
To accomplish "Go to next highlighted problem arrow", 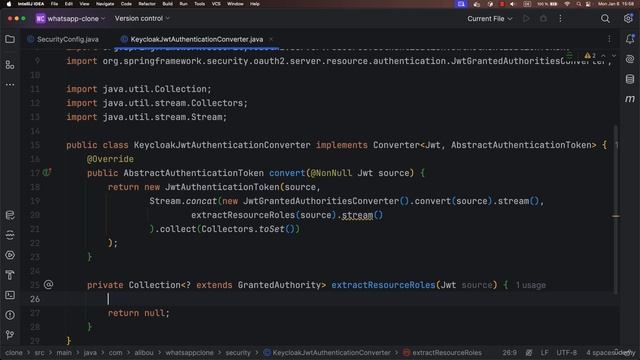I will pos(613,56).
